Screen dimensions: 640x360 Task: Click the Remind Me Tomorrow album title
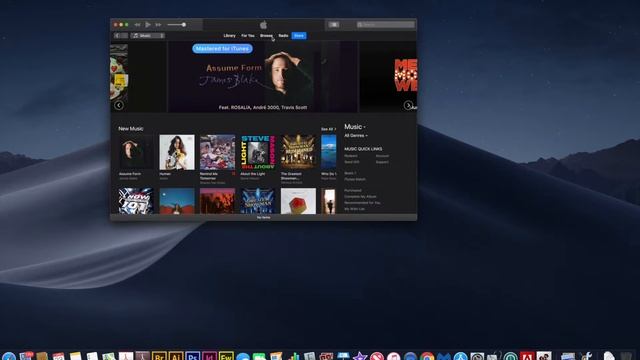point(209,176)
